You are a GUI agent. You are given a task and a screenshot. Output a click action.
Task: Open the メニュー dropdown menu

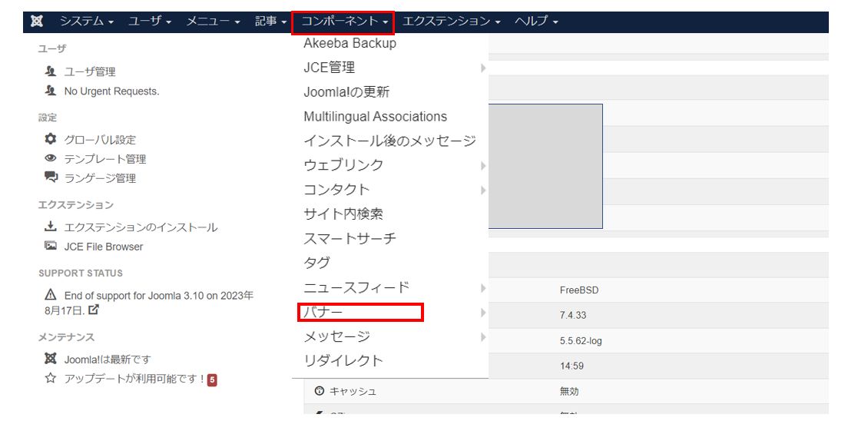213,22
